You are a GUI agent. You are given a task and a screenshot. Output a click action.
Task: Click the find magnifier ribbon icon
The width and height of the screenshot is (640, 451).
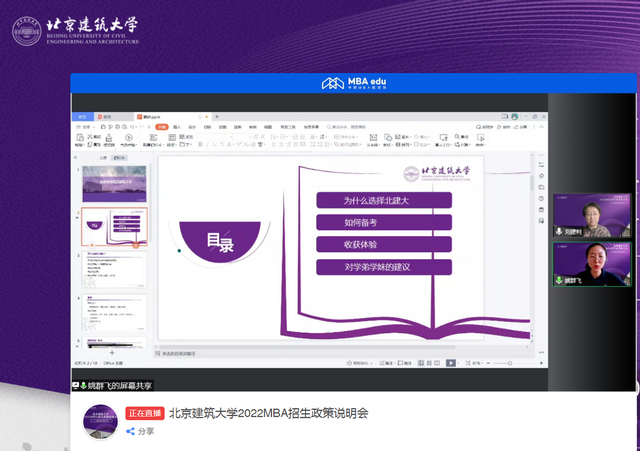click(457, 136)
